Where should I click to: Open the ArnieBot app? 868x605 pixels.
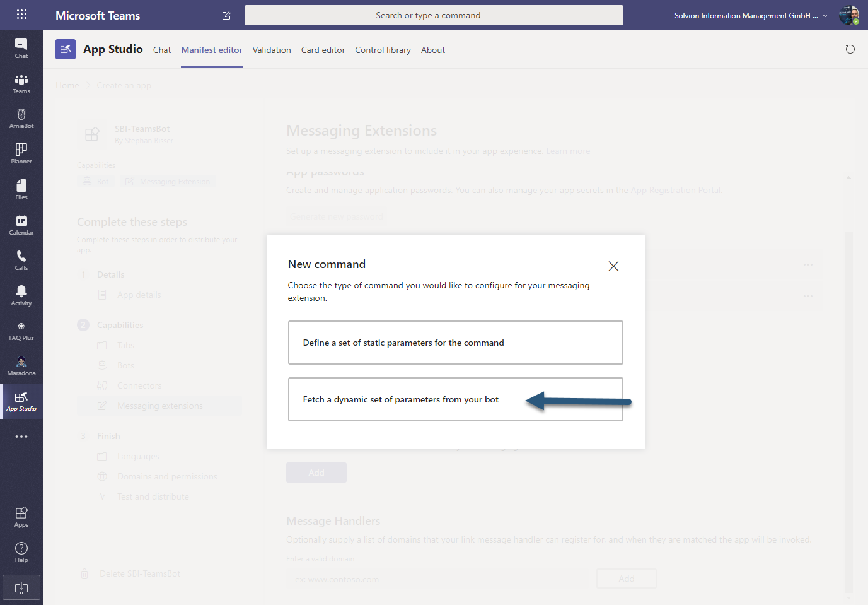[x=21, y=119]
